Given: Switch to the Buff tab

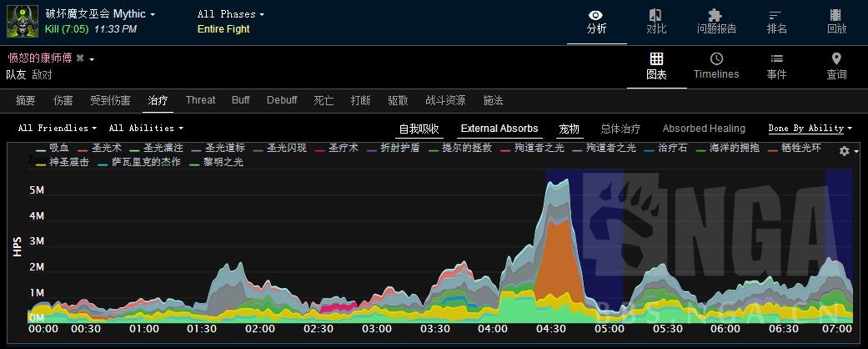Looking at the screenshot, I should click(x=241, y=100).
